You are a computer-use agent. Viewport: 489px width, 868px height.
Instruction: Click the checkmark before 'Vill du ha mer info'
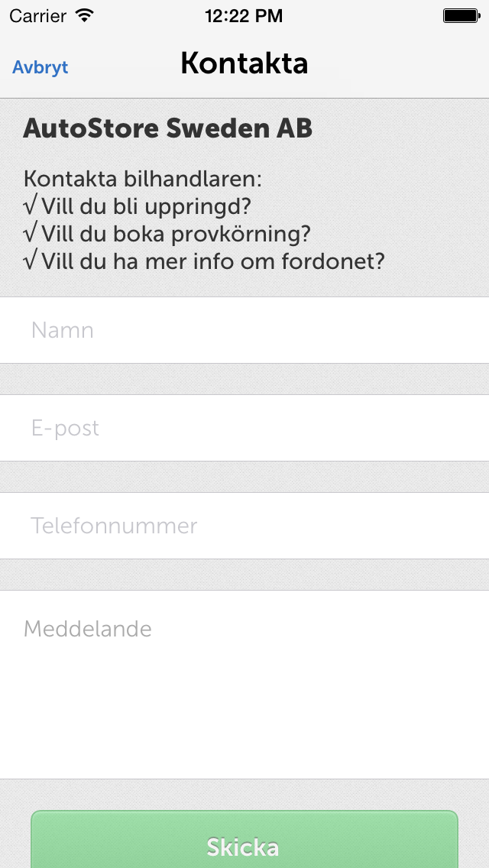click(x=30, y=261)
